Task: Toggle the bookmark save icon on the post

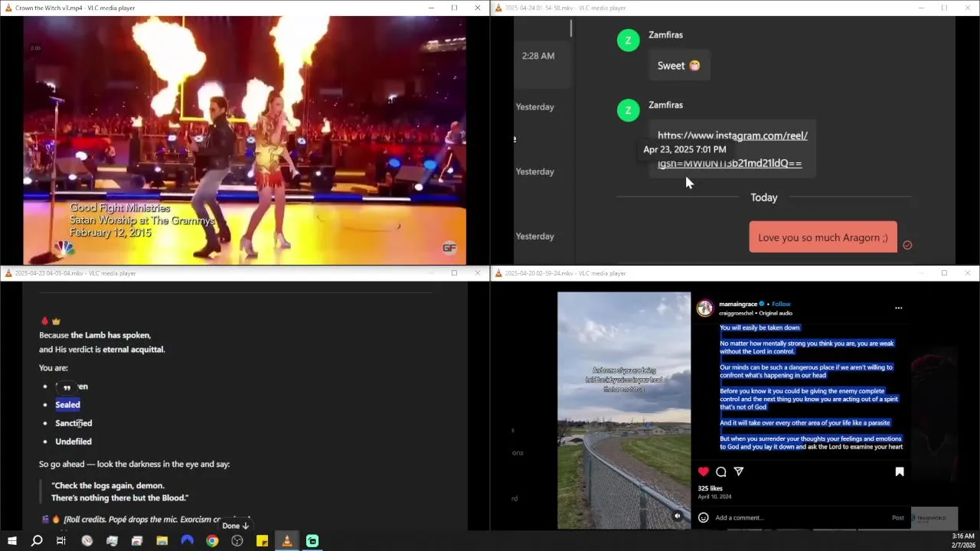Action: (900, 471)
